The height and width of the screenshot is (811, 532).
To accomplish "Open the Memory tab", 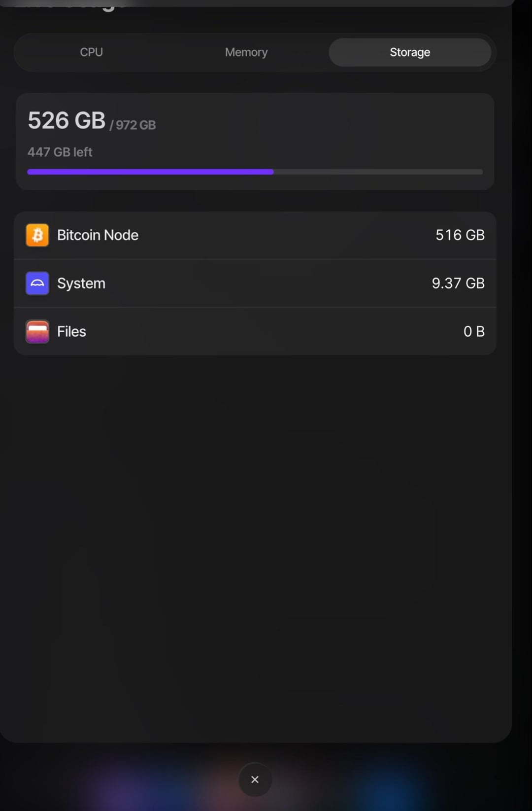I will click(246, 52).
